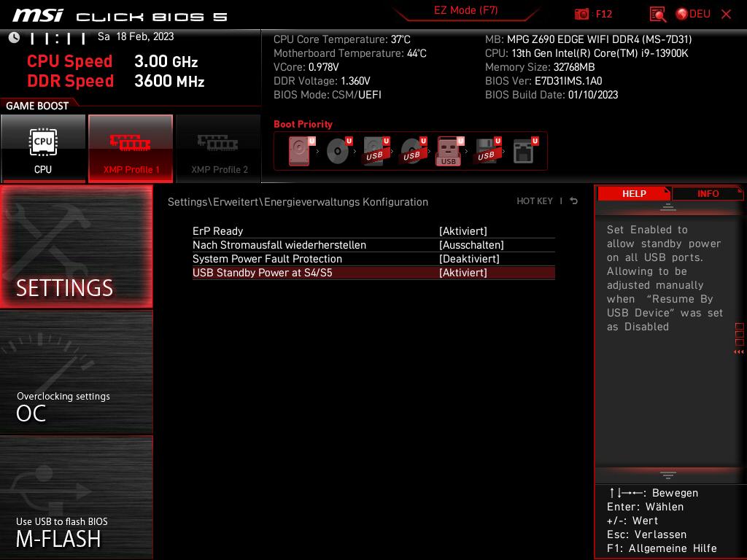Disable USB Standby Power at S4/S5

(x=462, y=273)
